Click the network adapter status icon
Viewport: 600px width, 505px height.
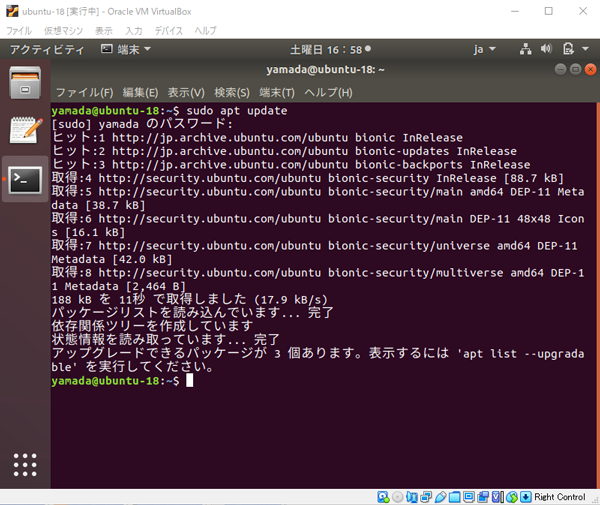pyautogui.click(x=426, y=497)
